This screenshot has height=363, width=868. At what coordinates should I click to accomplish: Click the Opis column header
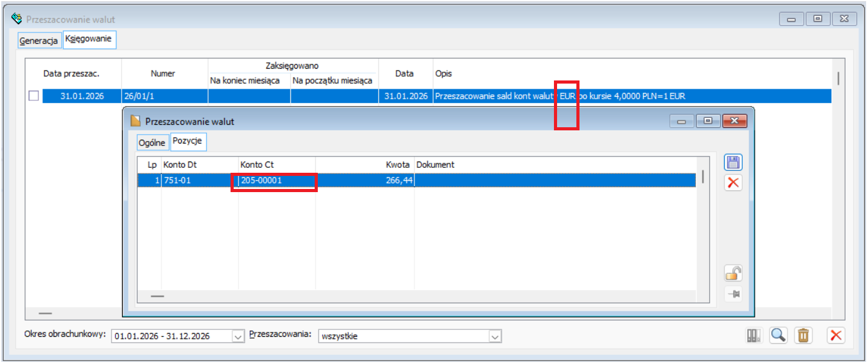pyautogui.click(x=632, y=74)
